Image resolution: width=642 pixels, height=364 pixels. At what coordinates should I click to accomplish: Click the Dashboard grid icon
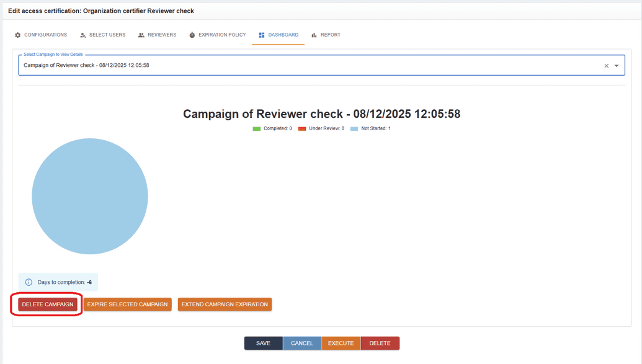coord(261,35)
